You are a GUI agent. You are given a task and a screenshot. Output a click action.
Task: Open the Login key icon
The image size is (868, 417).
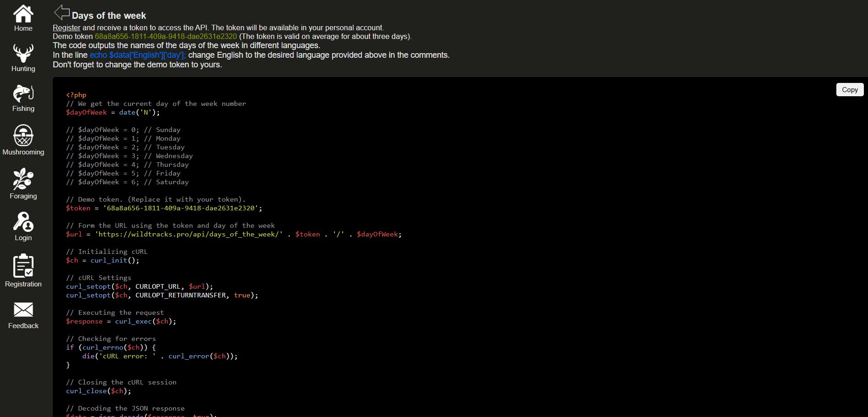point(23,222)
